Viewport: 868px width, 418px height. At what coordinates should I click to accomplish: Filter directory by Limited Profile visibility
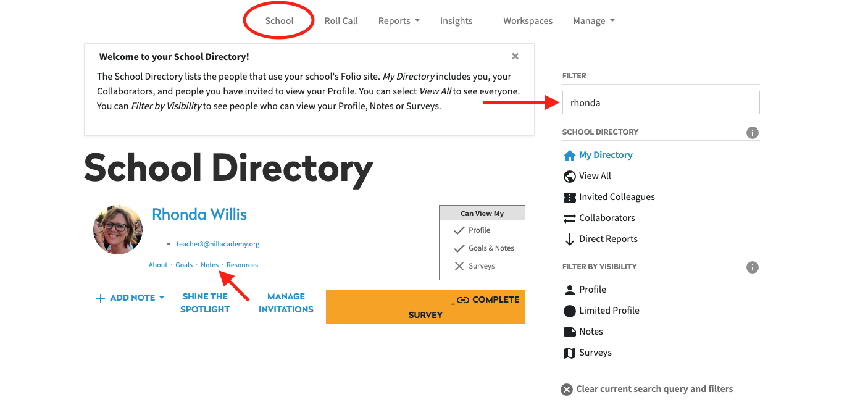coord(609,311)
